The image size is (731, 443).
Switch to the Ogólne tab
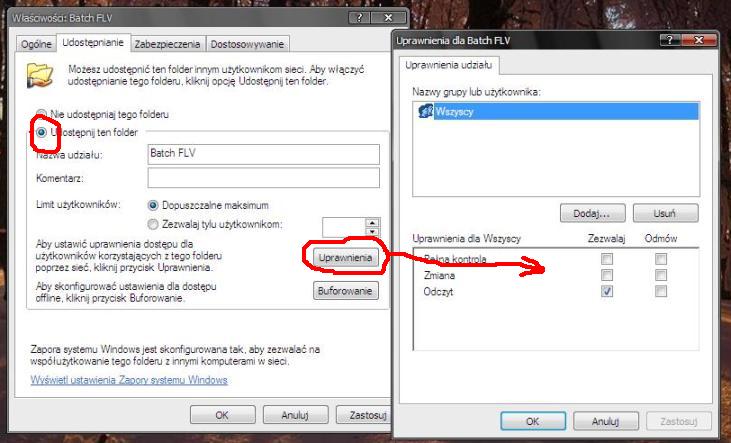click(x=36, y=44)
